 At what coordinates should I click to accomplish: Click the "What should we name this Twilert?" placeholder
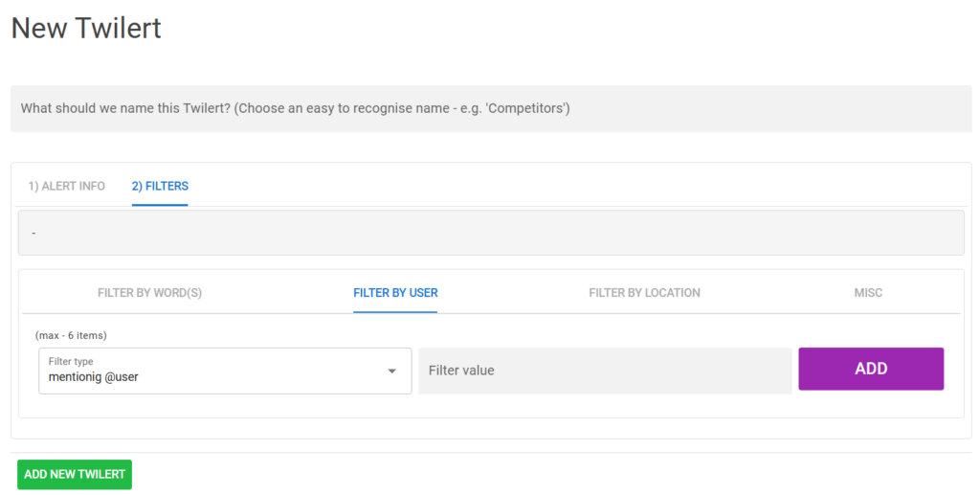[x=295, y=109]
